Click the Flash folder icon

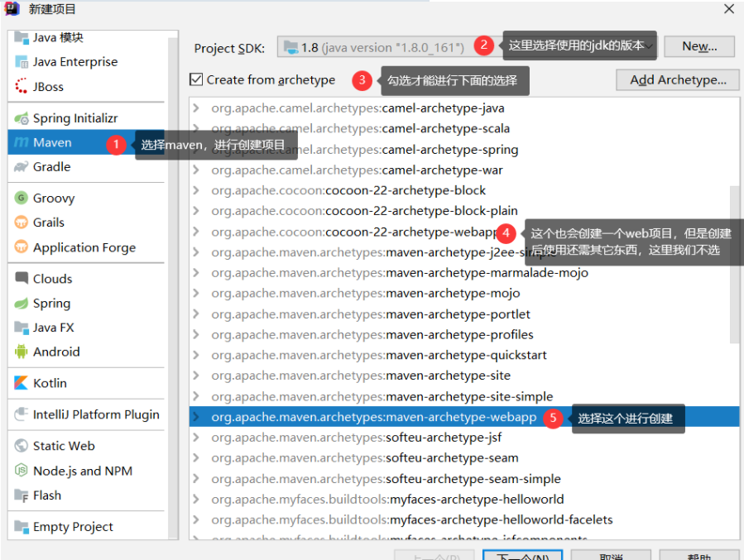coord(22,495)
